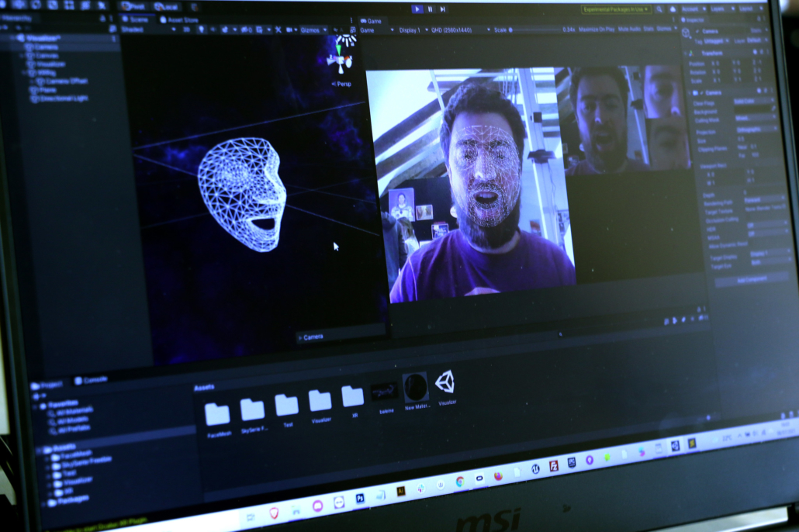Toggle Maximize On Play in Game view

click(597, 29)
